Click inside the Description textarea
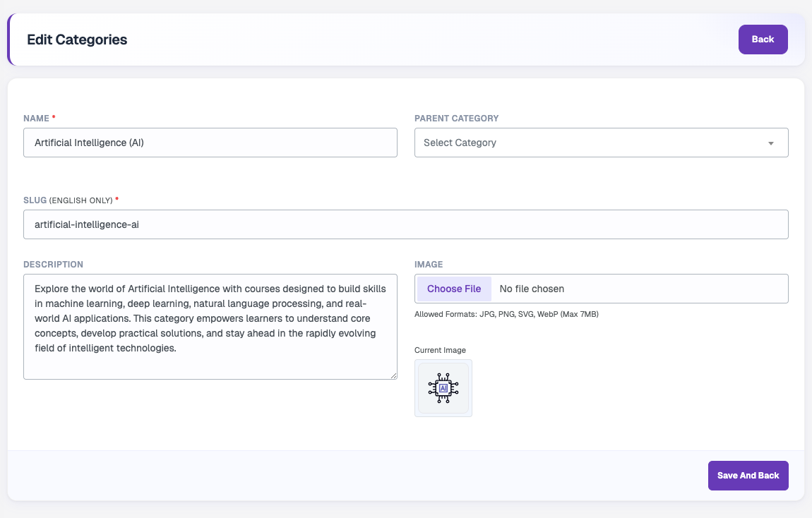Viewport: 812px width, 518px height. click(x=210, y=327)
